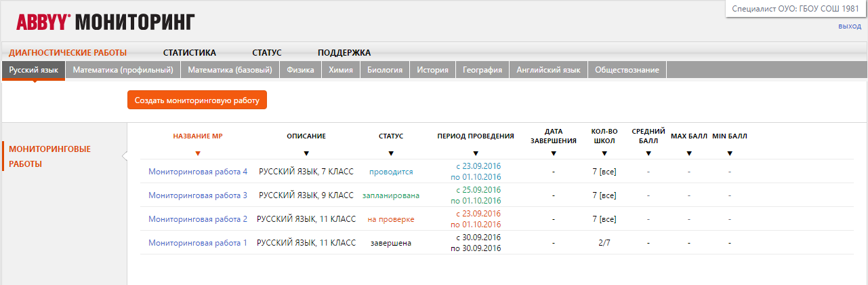Switch to the Физика tab
868x285 pixels.
[300, 70]
